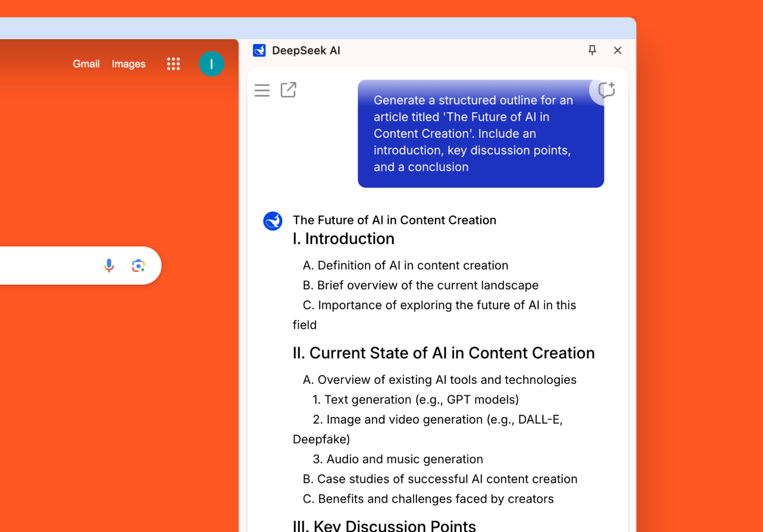Image resolution: width=763 pixels, height=532 pixels.
Task: Open the Google Images link
Action: click(x=129, y=64)
